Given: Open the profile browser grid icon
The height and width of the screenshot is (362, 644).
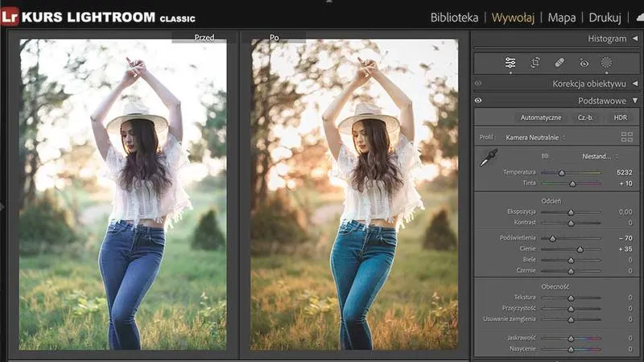Looking at the screenshot, I should tap(627, 137).
